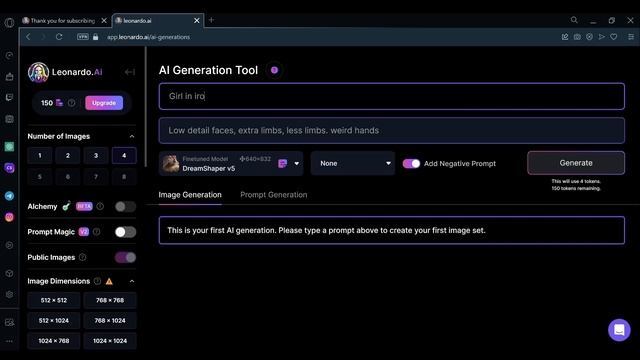The height and width of the screenshot is (360, 640).
Task: Click the DreamShaper v5 model thumbnail
Action: point(171,164)
